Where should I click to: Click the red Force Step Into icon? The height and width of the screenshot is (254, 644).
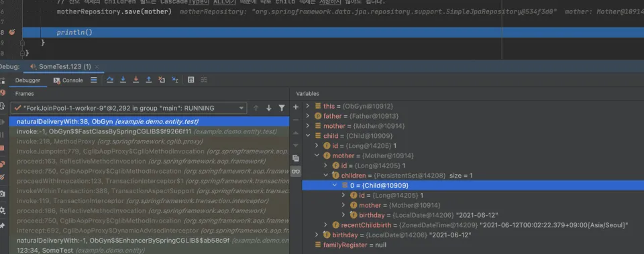tap(136, 80)
